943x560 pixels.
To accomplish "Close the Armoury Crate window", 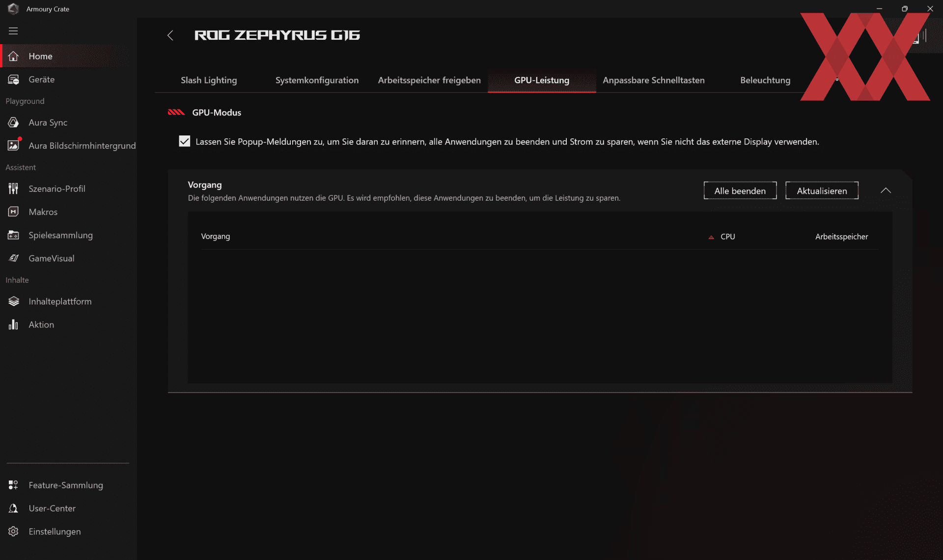I will (930, 9).
